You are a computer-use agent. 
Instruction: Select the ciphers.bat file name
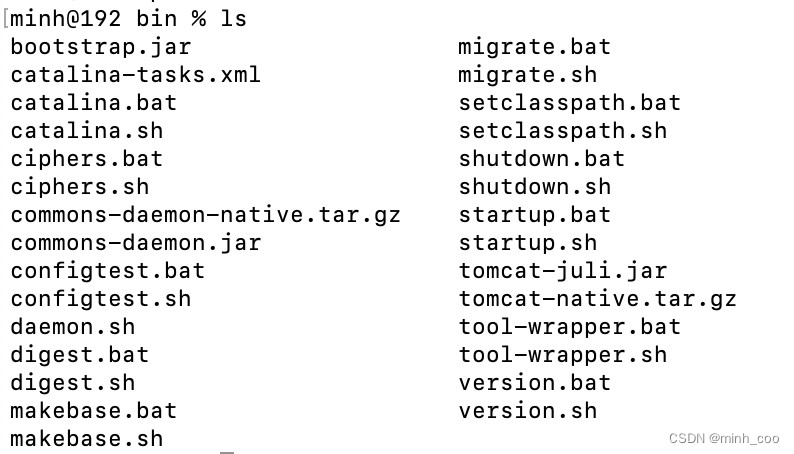click(x=87, y=159)
